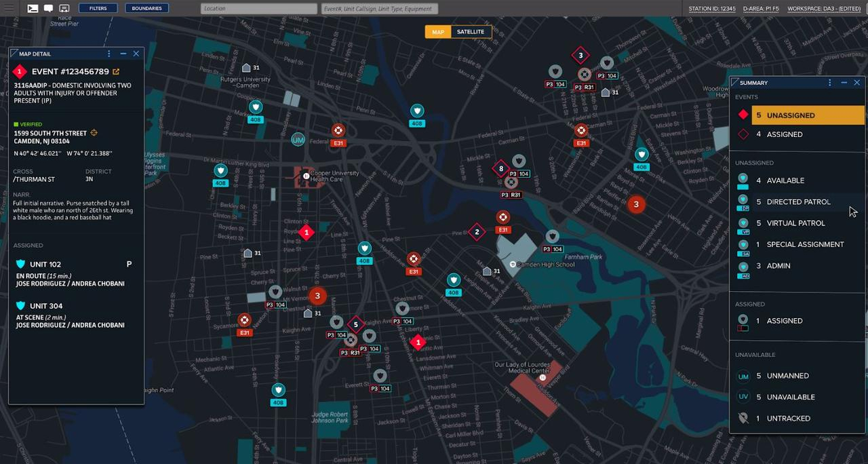The height and width of the screenshot is (464, 868).
Task: Focus the Location search field
Action: pos(259,9)
